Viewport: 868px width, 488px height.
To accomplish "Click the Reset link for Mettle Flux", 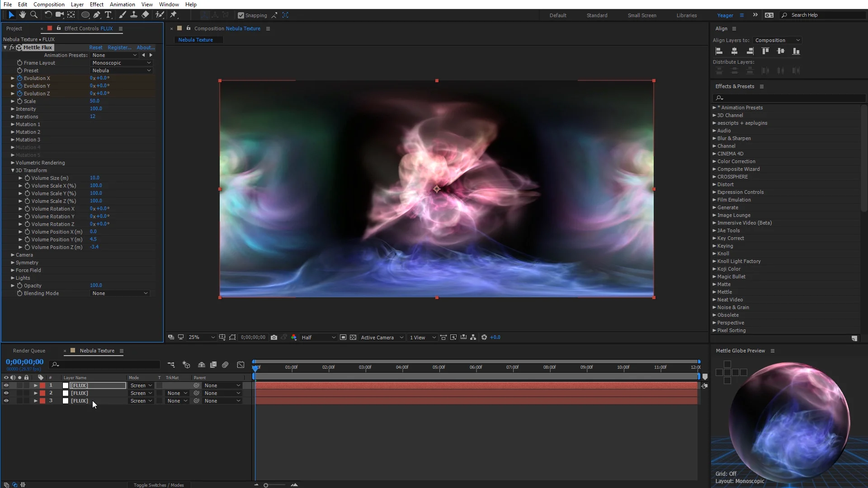I will [95, 47].
